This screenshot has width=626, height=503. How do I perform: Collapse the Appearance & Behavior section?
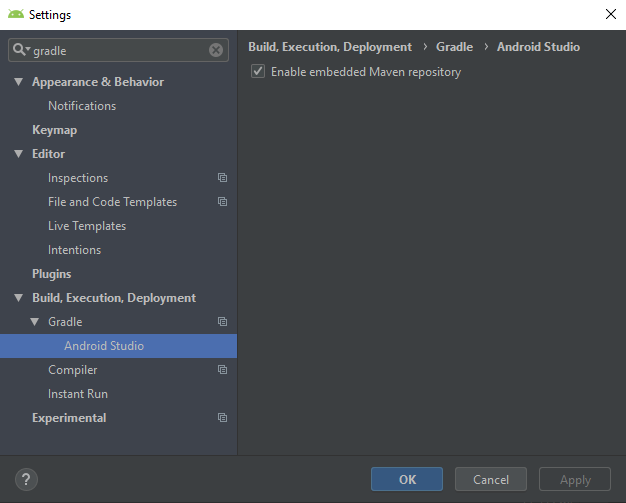click(x=18, y=82)
